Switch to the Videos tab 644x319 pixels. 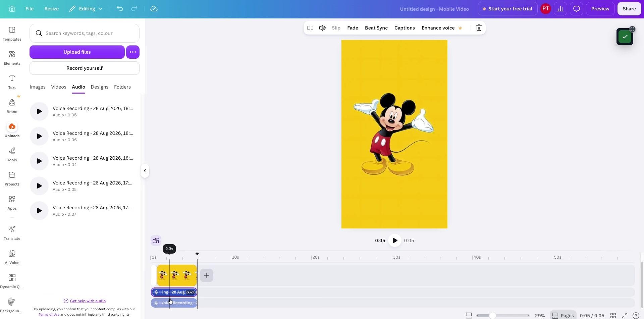pyautogui.click(x=59, y=87)
